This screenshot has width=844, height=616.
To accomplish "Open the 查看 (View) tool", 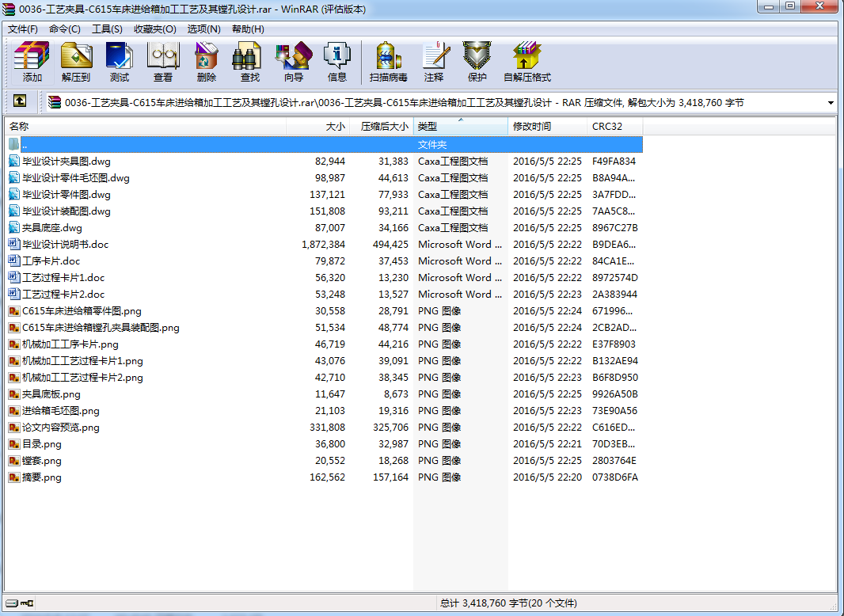I will pyautogui.click(x=163, y=62).
